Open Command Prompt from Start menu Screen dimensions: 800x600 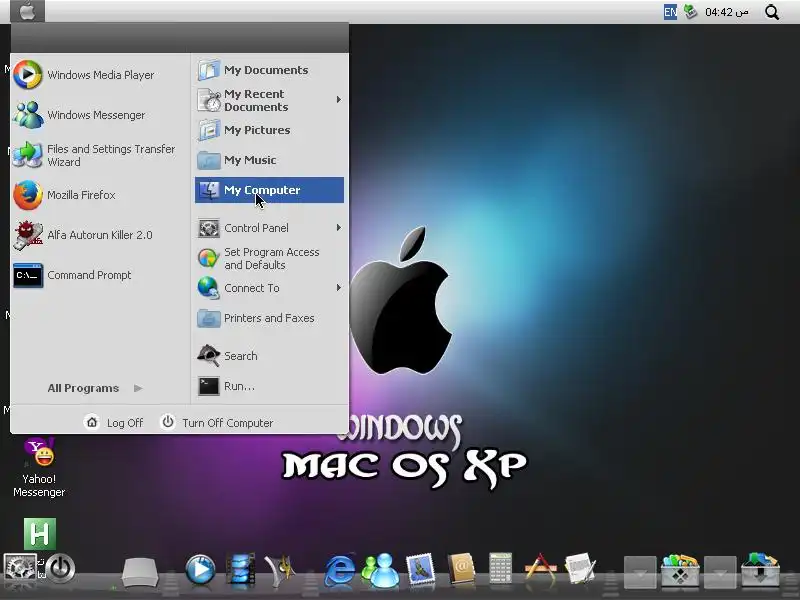pyautogui.click(x=72, y=275)
